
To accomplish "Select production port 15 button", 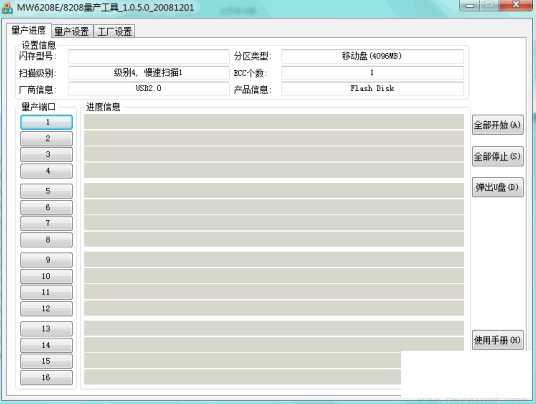I will 46,362.
